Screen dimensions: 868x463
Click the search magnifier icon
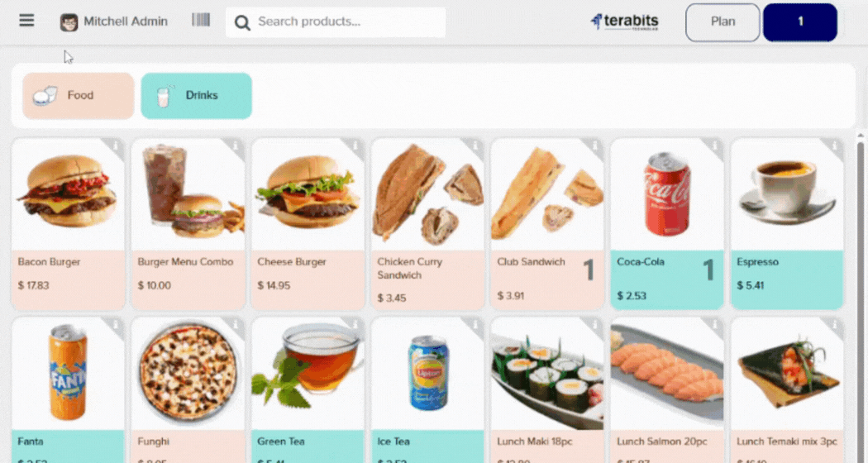click(242, 22)
